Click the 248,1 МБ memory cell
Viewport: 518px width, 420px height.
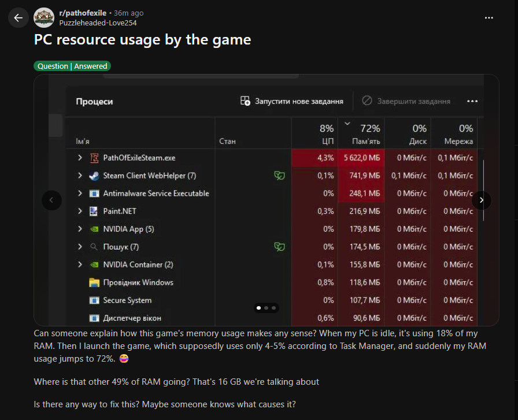(x=361, y=194)
